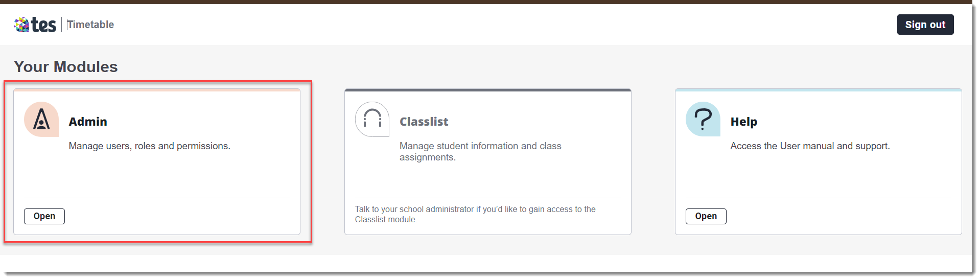Click the "Talk to your school administrator" notice
The height and width of the screenshot is (280, 980).
(x=475, y=214)
